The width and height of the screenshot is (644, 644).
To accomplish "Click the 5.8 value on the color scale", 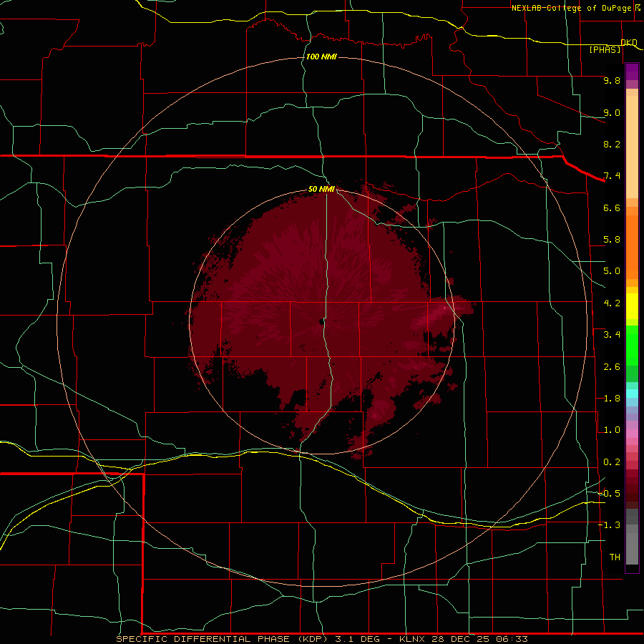I will 612,240.
